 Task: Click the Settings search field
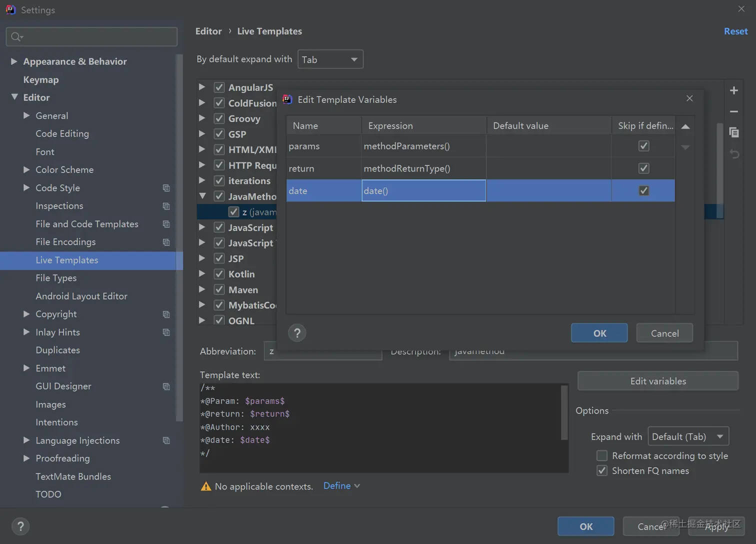tap(91, 36)
